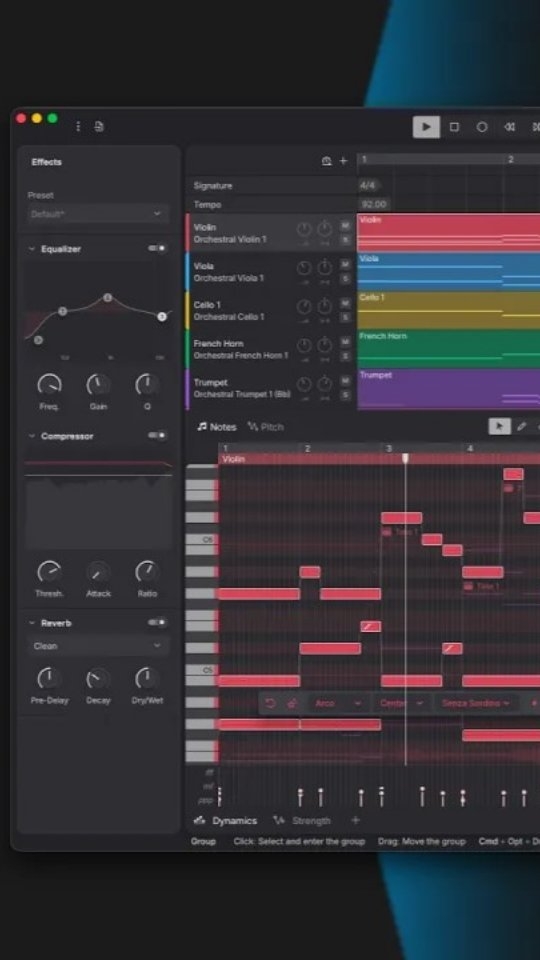The height and width of the screenshot is (960, 540).
Task: Switch to the Pitch tab
Action: pos(266,427)
